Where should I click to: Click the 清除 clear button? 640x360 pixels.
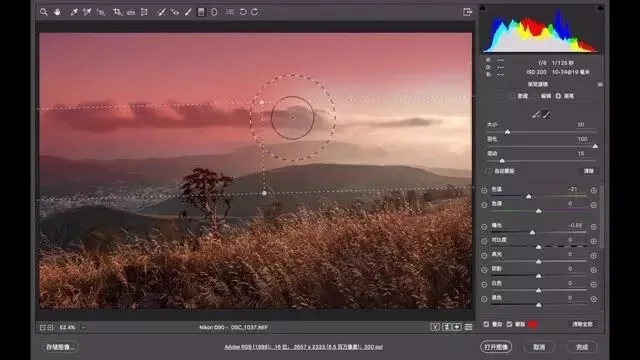[589, 171]
